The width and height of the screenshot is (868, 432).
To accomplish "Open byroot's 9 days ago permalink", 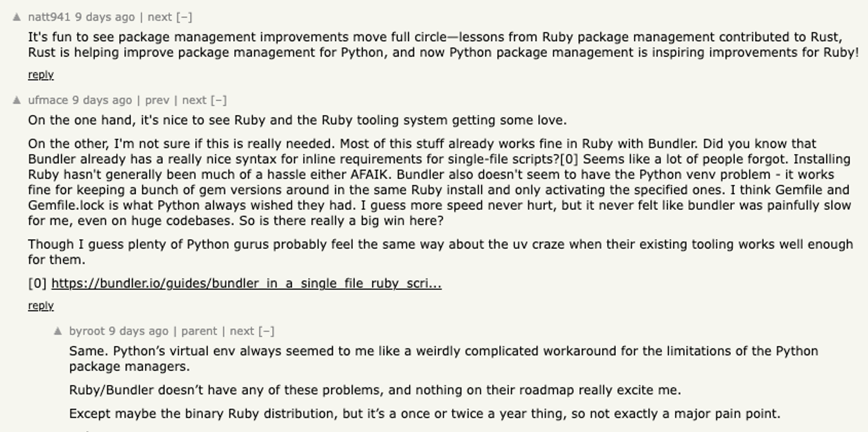I will pyautogui.click(x=138, y=331).
